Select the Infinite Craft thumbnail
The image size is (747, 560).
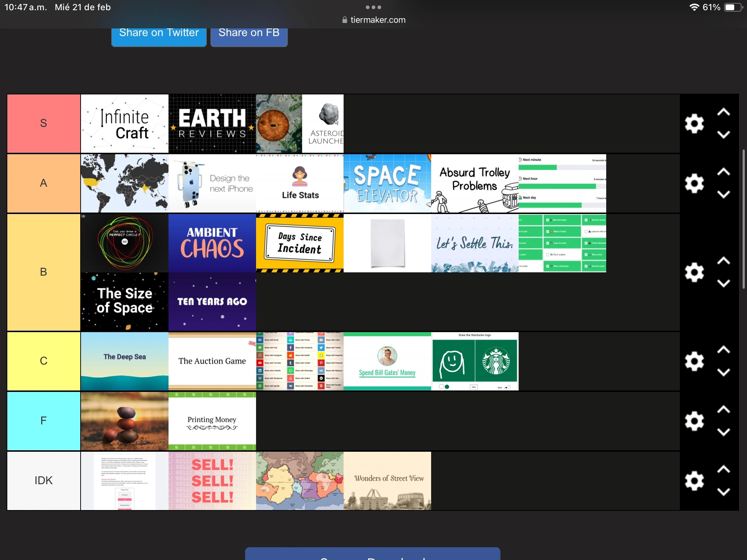(125, 124)
